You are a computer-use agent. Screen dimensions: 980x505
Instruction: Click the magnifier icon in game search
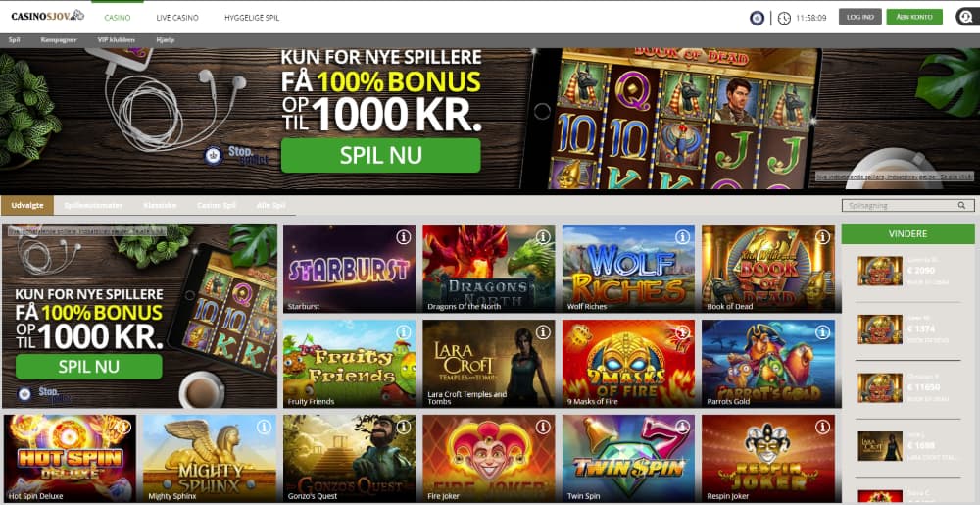pyautogui.click(x=961, y=205)
